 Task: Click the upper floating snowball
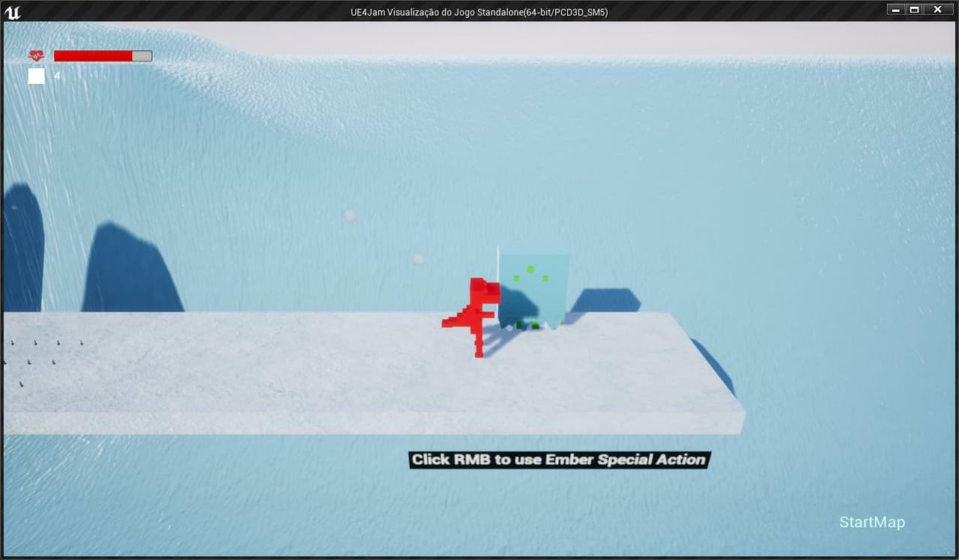[350, 216]
